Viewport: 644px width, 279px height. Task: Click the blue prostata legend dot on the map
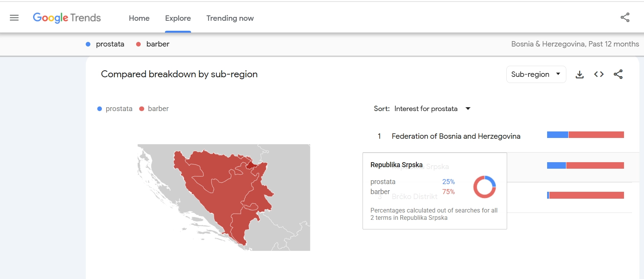(x=100, y=109)
